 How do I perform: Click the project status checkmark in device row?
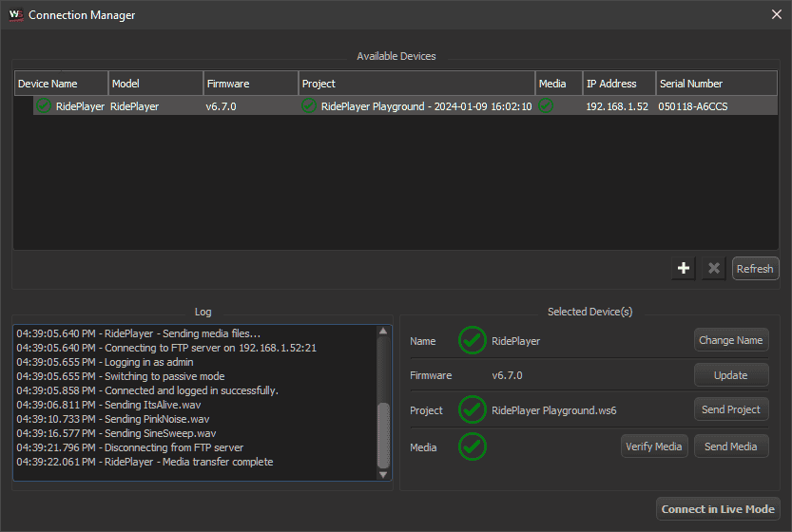click(x=309, y=106)
